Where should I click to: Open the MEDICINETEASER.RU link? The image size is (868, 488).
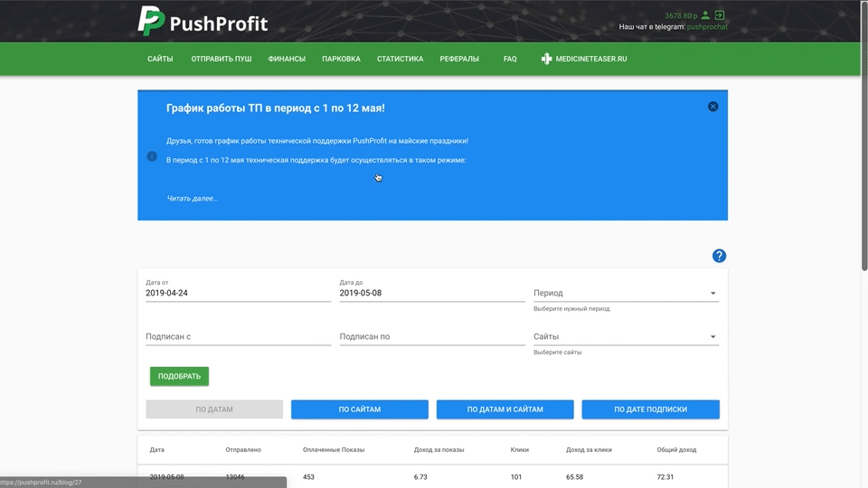pyautogui.click(x=591, y=59)
